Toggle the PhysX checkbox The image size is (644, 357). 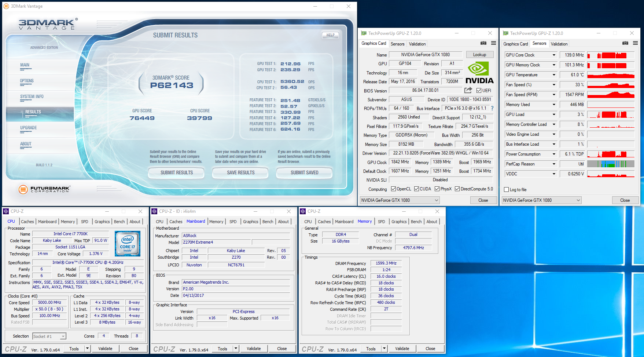coord(437,189)
